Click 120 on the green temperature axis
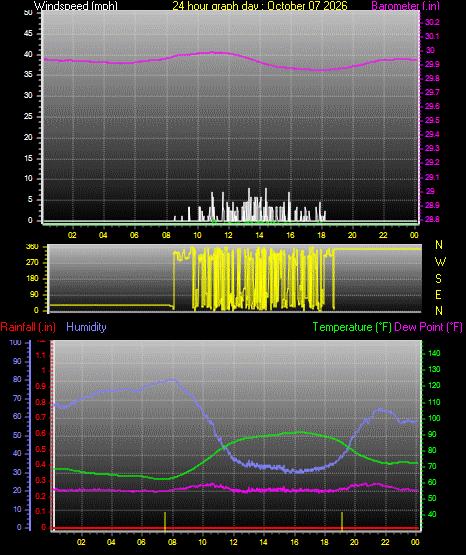 pos(434,385)
